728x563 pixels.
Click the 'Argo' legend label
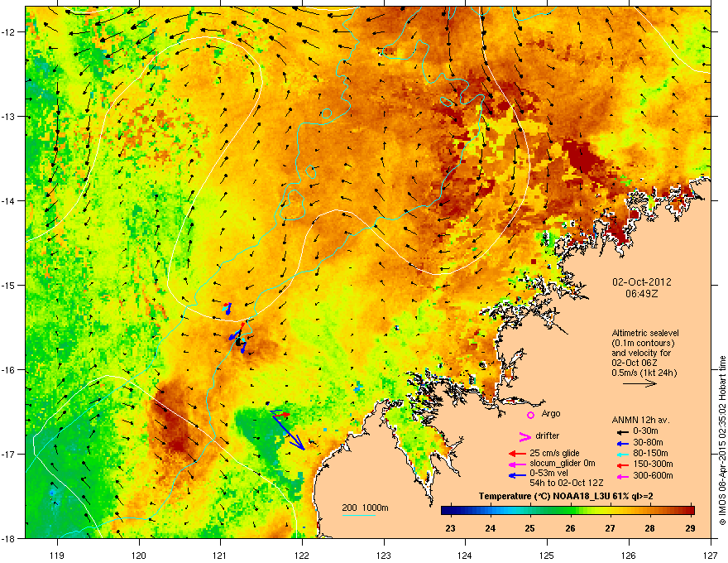click(551, 413)
